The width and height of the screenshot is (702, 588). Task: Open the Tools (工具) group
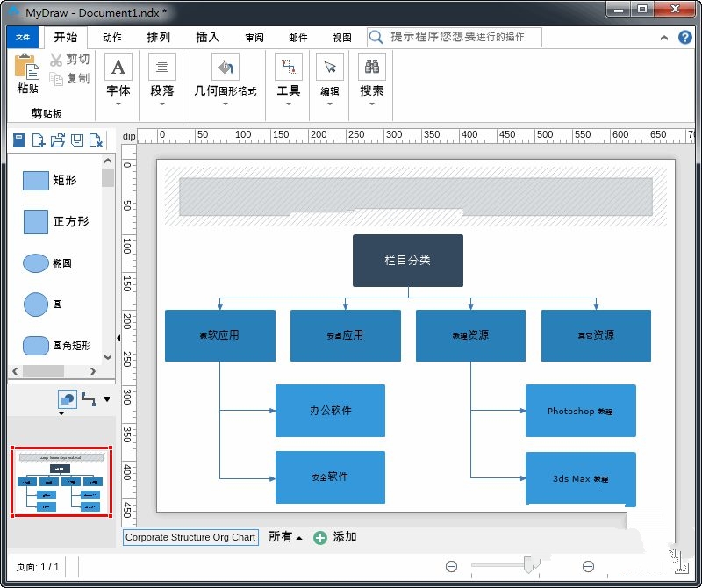tap(289, 79)
